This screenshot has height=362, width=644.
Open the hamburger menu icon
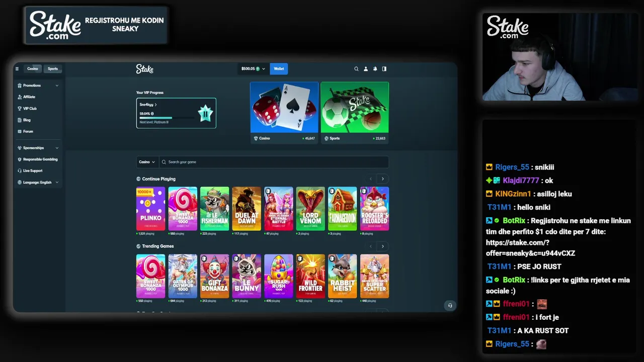click(x=17, y=69)
